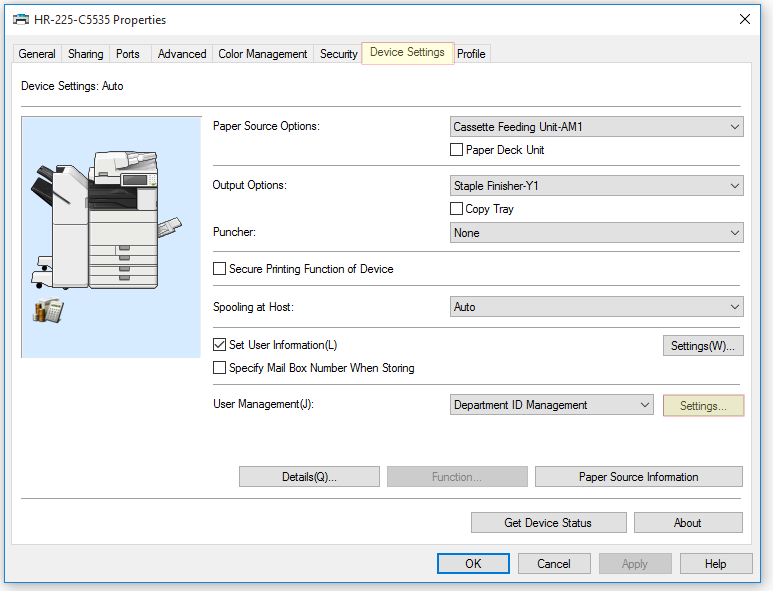The width and height of the screenshot is (773, 591).
Task: Open the User Management dropdown
Action: point(552,405)
